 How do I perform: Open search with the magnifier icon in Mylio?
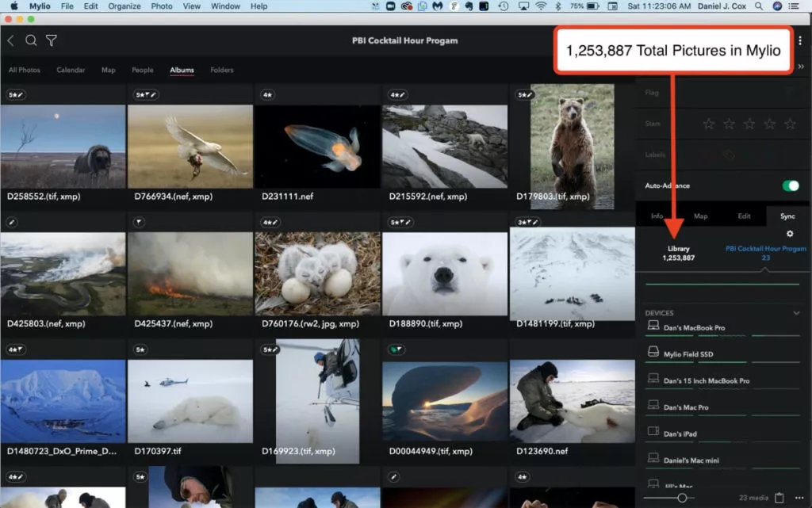tap(31, 40)
